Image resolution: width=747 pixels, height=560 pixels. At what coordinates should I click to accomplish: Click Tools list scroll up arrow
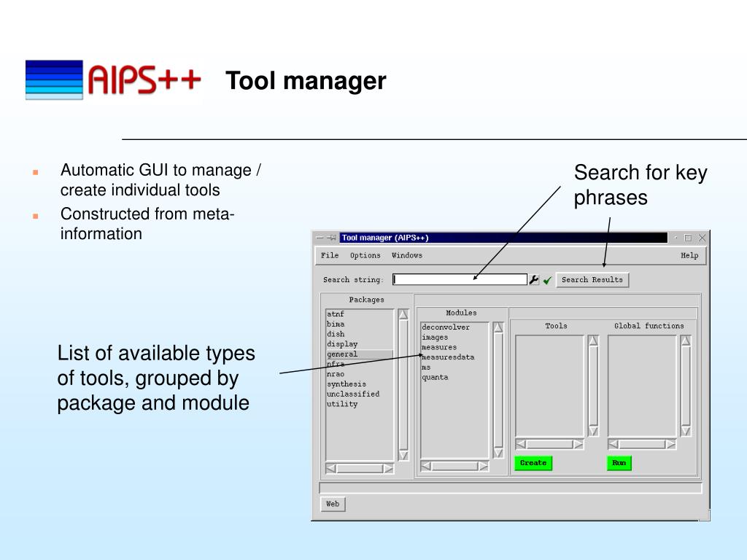tap(593, 341)
